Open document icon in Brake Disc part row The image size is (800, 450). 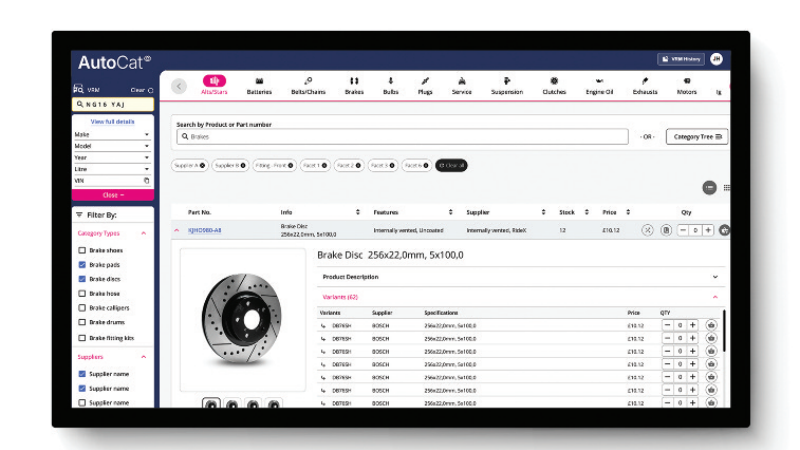[666, 230]
